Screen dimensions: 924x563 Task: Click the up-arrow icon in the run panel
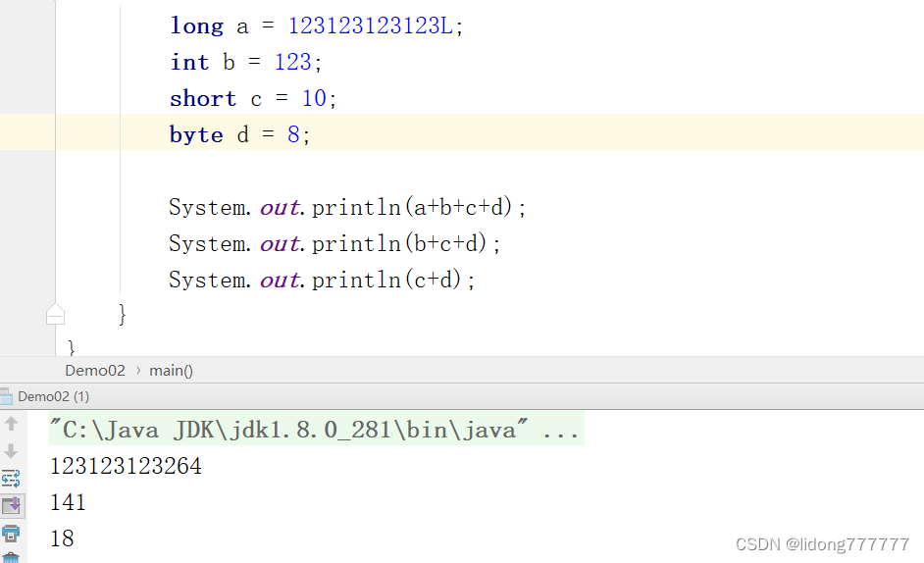pyautogui.click(x=11, y=424)
